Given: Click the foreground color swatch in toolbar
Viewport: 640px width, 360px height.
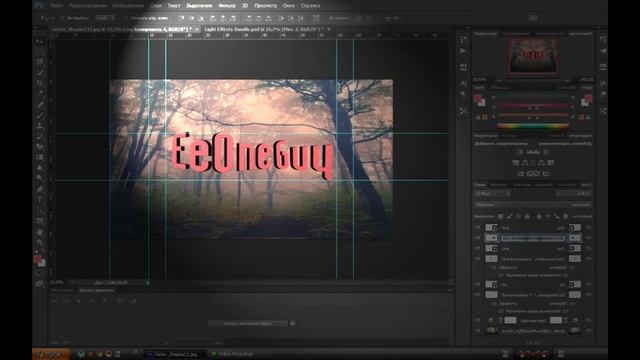Looking at the screenshot, I should 38,259.
